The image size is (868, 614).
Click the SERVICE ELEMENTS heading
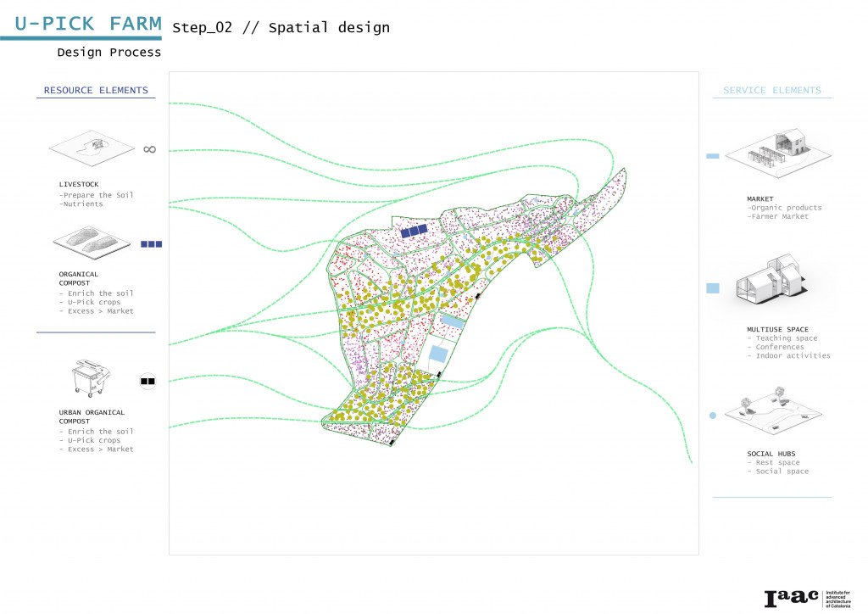point(771,91)
